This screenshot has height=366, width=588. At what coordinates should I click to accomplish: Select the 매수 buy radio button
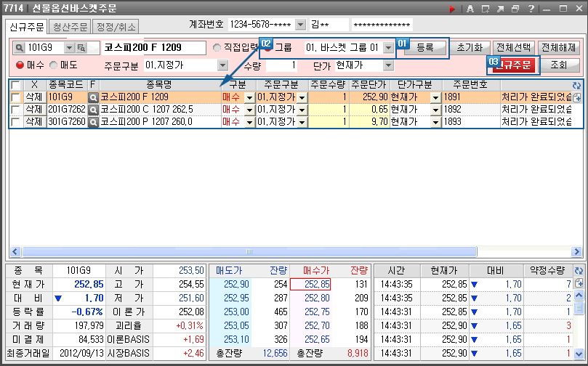click(x=20, y=65)
